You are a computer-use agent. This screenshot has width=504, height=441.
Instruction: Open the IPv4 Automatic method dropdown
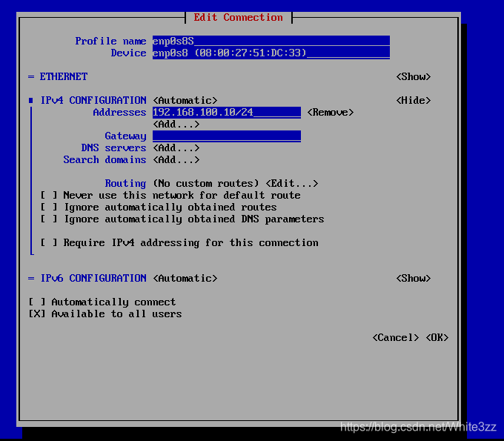click(x=185, y=101)
